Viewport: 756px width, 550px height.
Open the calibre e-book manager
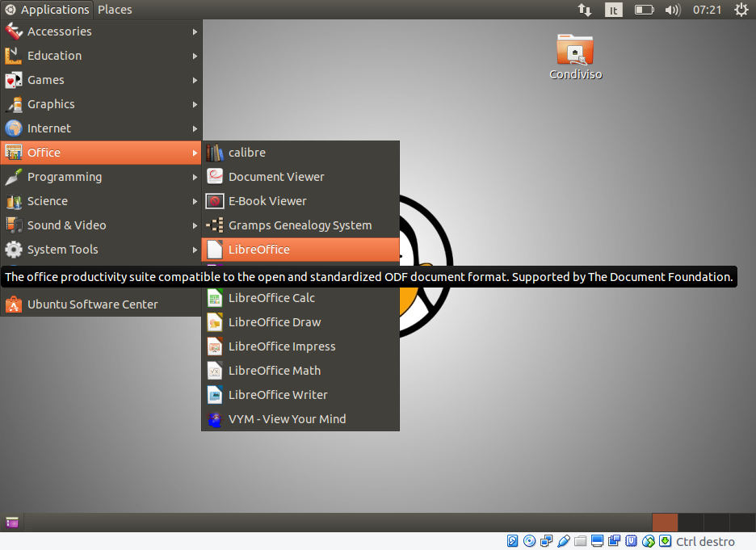tap(246, 153)
